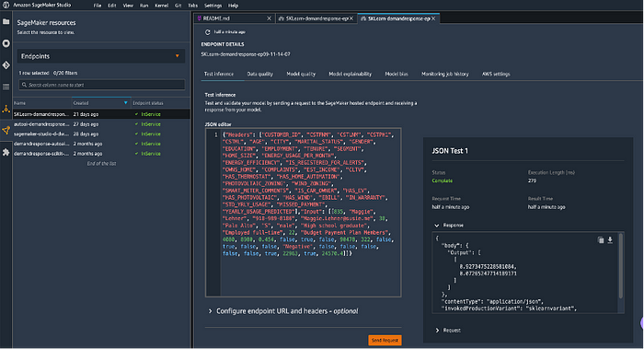Close the README.md tab
644x349 pixels.
tap(269, 18)
